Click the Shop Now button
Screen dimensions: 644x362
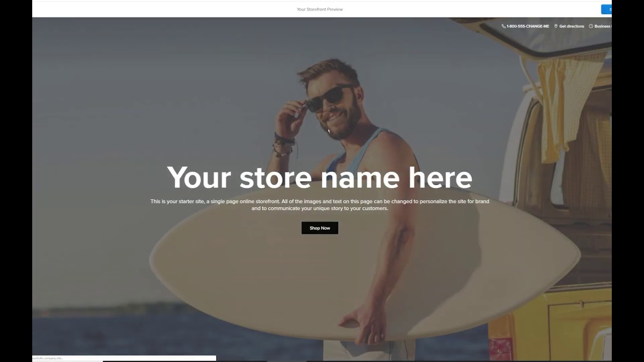click(320, 228)
